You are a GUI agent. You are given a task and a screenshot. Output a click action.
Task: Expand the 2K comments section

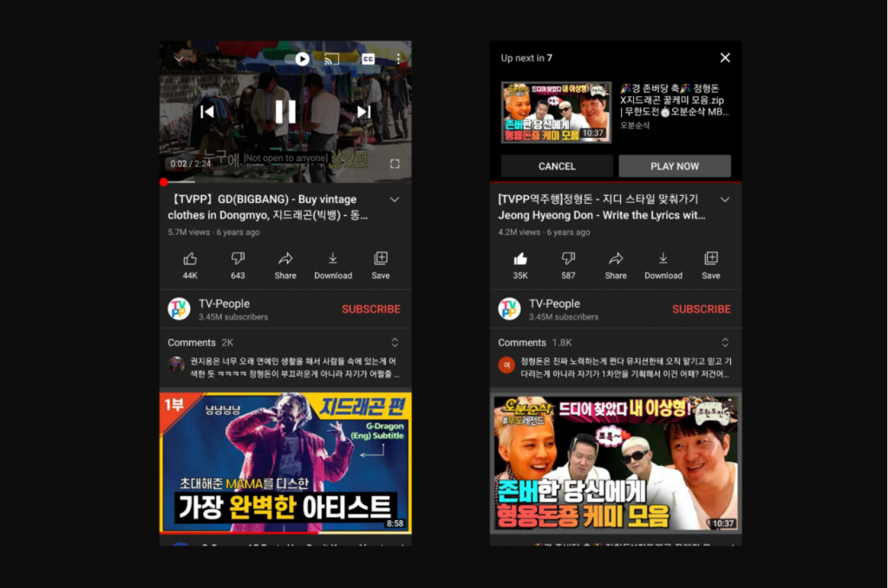click(x=395, y=343)
